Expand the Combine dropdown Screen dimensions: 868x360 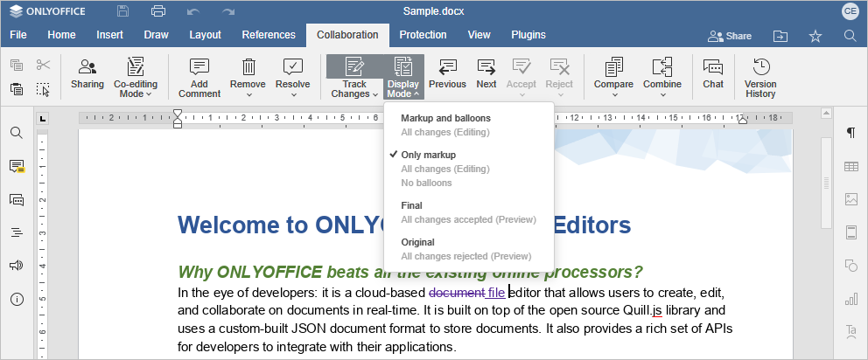(662, 94)
